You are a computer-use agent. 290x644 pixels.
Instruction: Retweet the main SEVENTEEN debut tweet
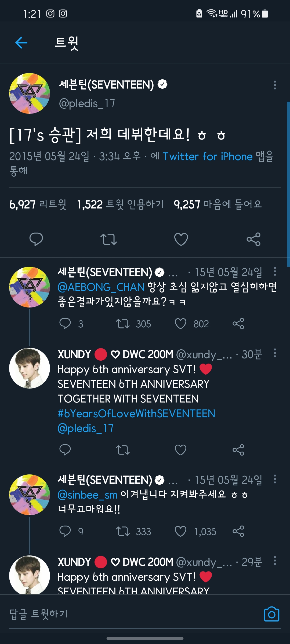[108, 239]
